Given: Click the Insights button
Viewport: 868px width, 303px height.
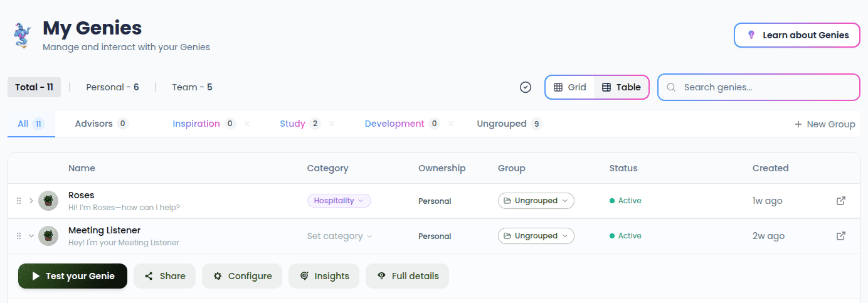Looking at the screenshot, I should click(x=324, y=276).
